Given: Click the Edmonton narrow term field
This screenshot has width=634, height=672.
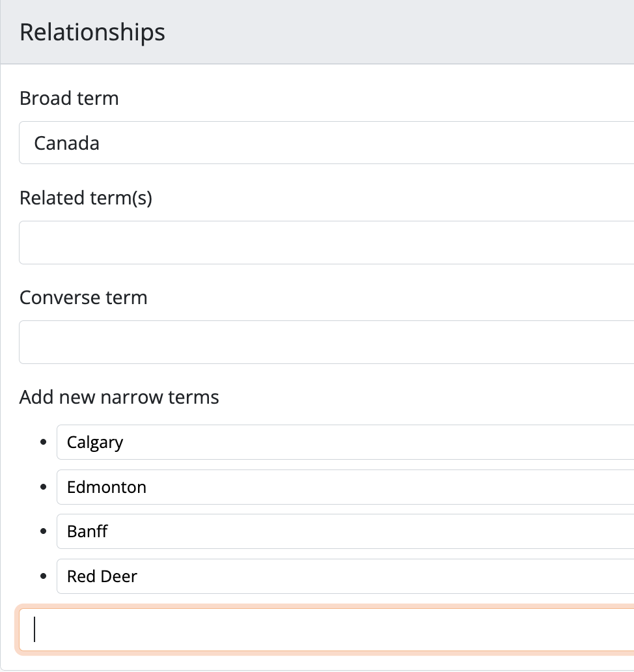Looking at the screenshot, I should 345,487.
